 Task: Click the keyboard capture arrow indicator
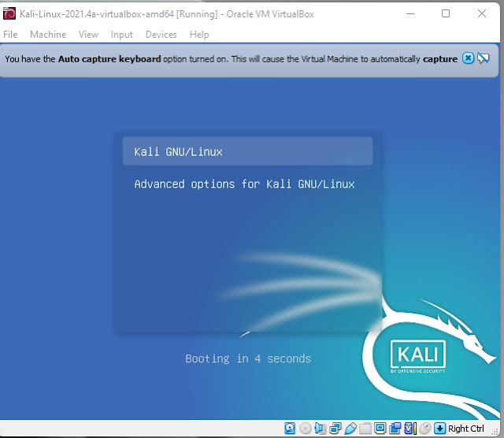tap(439, 429)
